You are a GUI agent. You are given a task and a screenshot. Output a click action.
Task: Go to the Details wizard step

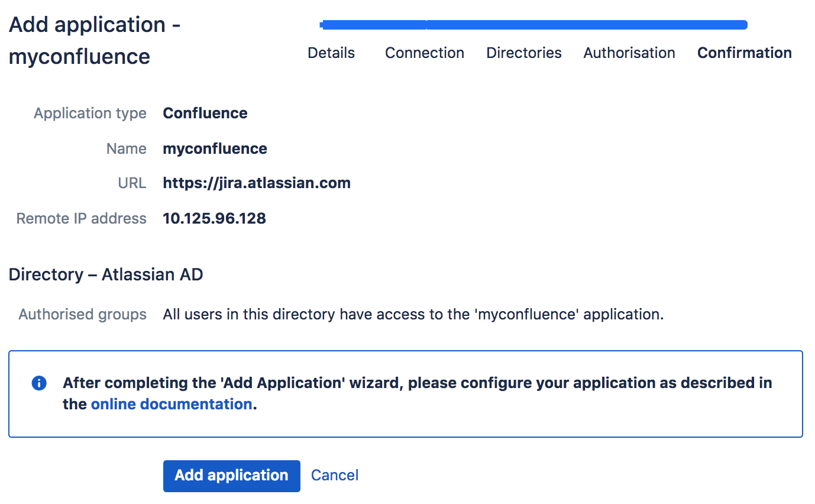tap(331, 53)
